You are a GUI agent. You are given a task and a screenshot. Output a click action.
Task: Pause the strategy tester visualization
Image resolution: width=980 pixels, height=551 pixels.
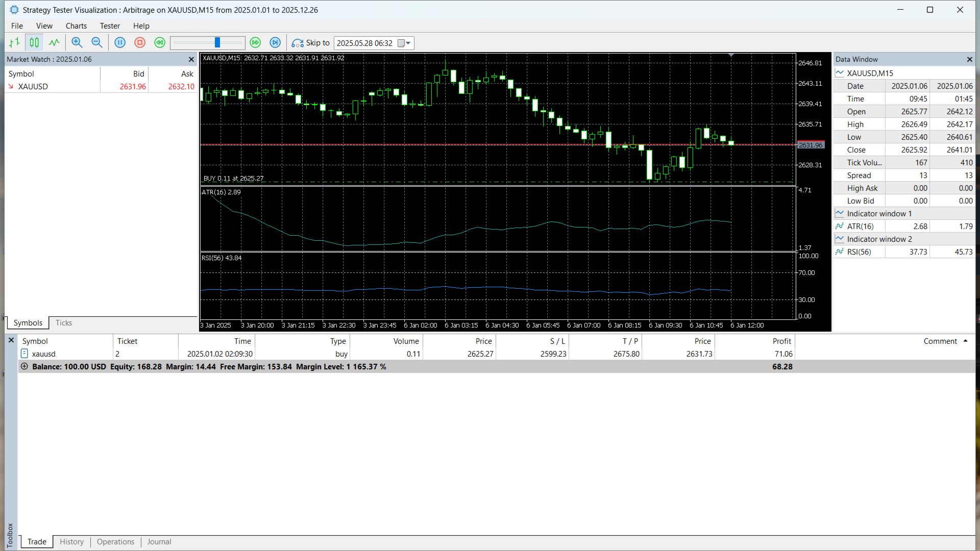pyautogui.click(x=120, y=43)
